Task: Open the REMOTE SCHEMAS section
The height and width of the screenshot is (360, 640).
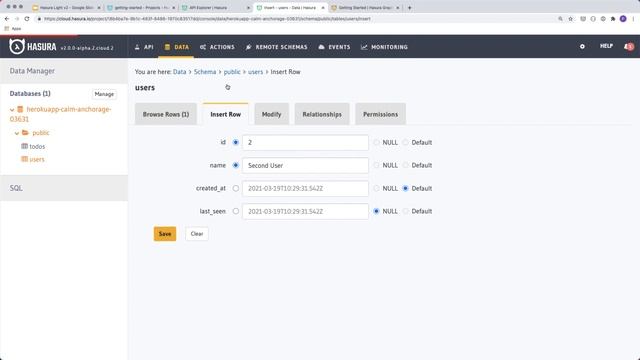Action: [x=276, y=47]
